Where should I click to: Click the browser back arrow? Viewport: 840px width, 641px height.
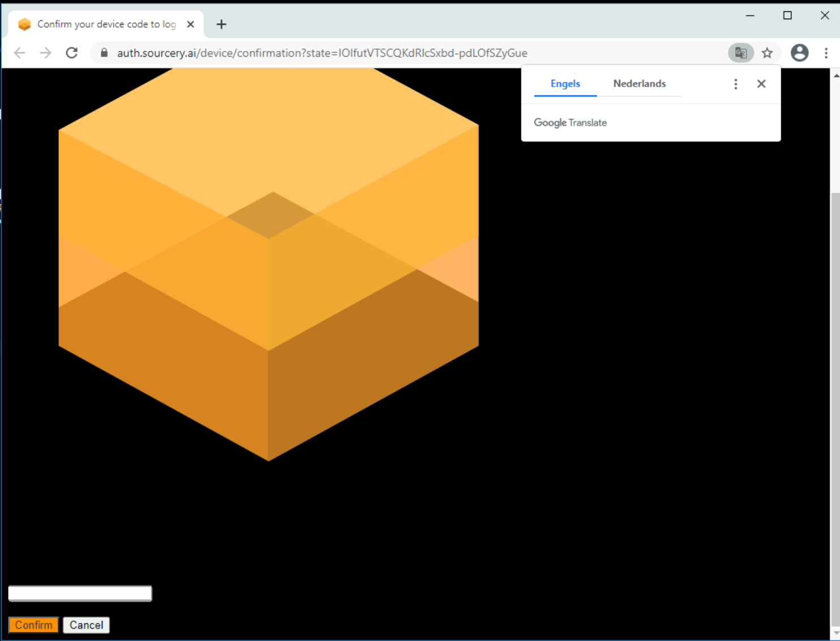pyautogui.click(x=20, y=53)
